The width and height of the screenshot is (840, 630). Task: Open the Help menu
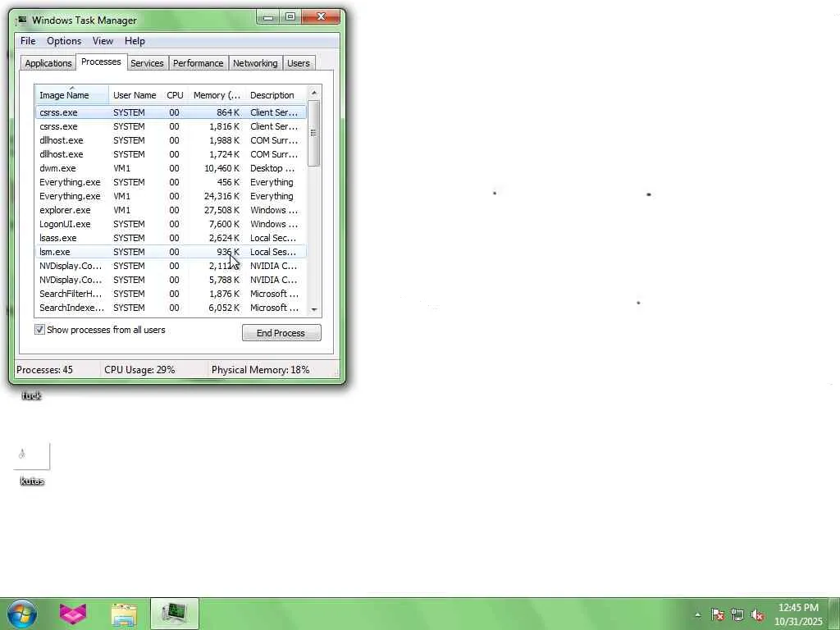[x=135, y=41]
